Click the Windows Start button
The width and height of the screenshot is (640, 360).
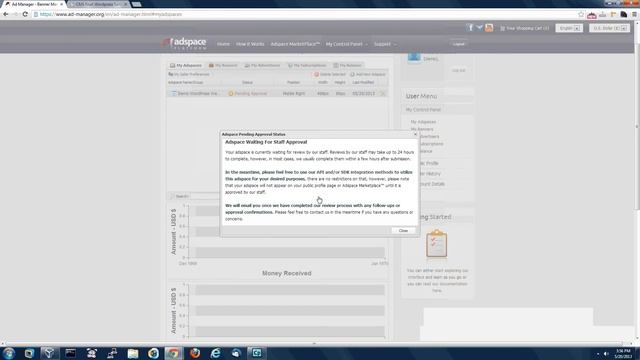9,353
